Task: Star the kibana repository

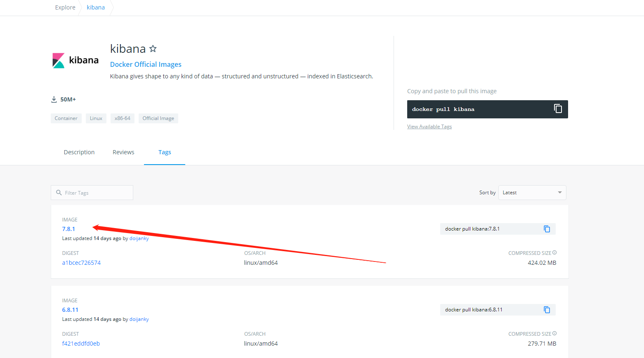Action: (153, 49)
